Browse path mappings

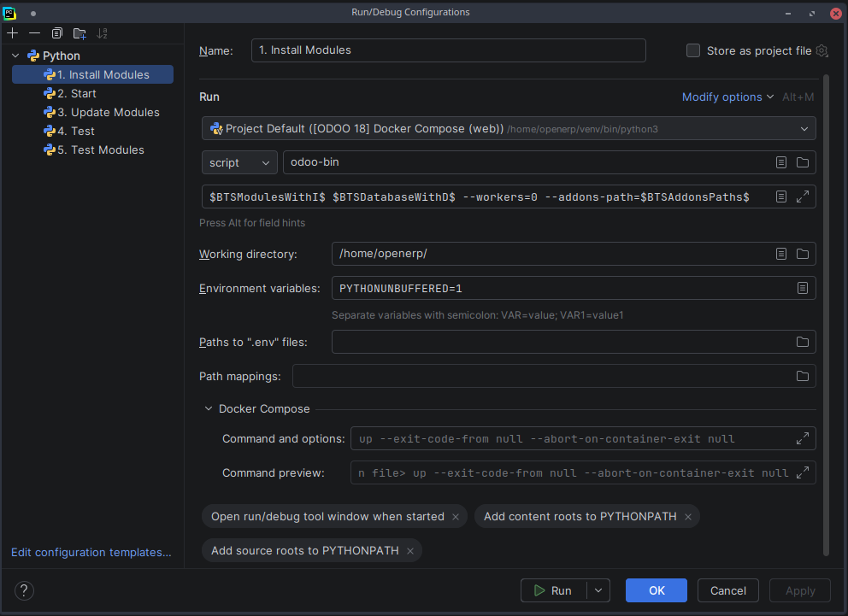803,376
